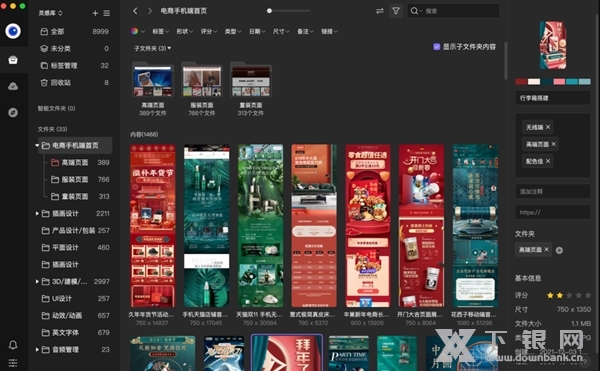600x371 pixels.
Task: Open the 形状 filter dropdown
Action: pos(185,31)
